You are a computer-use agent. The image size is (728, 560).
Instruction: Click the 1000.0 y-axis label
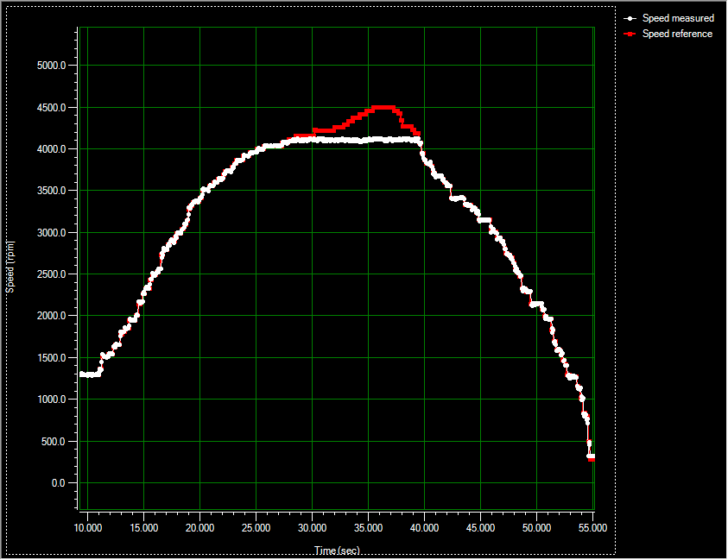click(51, 399)
